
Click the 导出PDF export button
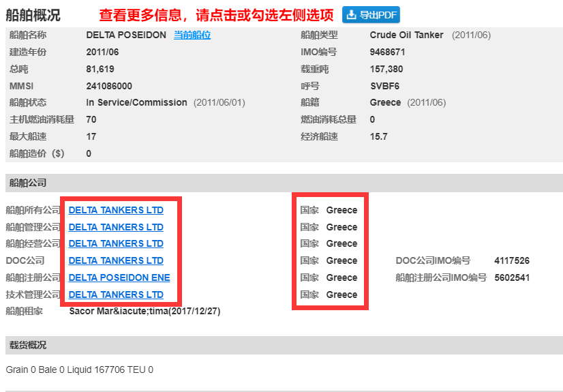tap(371, 15)
